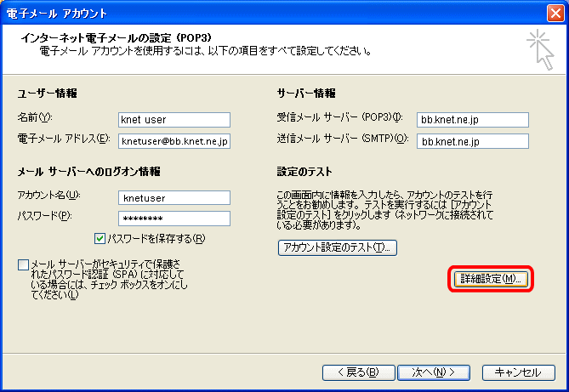Click the キャンセル button
The image size is (569, 392).
pos(519,372)
